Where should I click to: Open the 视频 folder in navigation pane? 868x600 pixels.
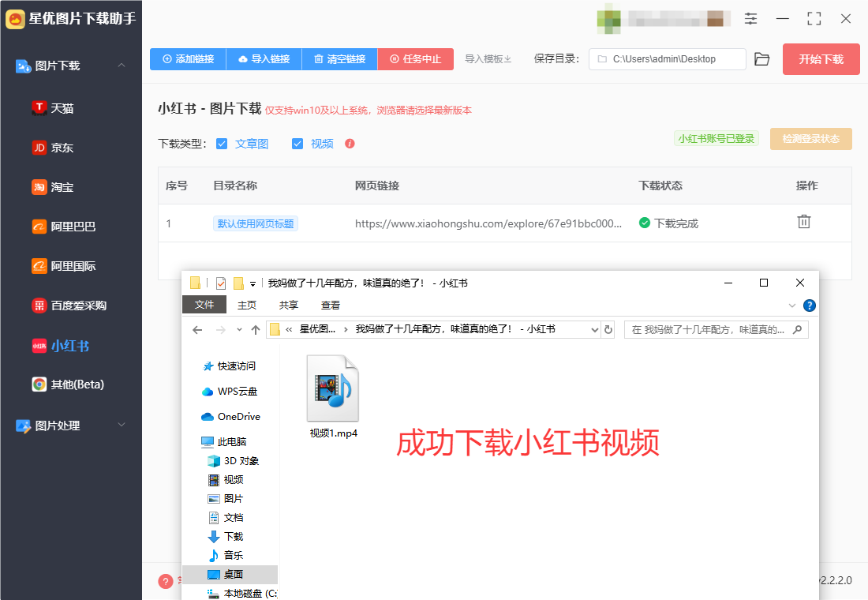226,480
